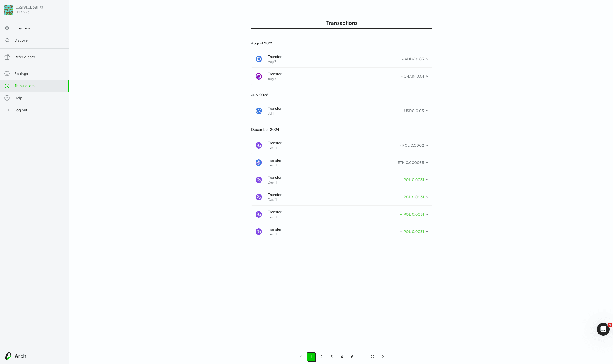
Task: Open Settings via the gear icon
Action: pos(7,73)
